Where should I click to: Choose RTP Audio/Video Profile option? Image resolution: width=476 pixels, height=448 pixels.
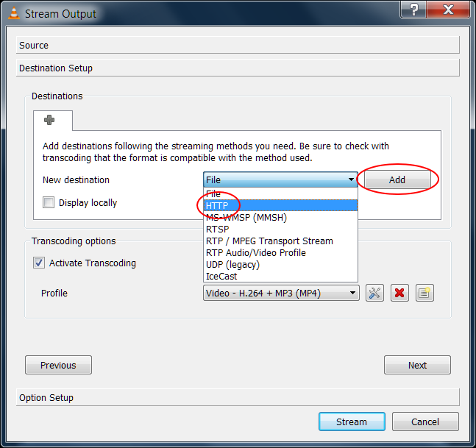coord(280,252)
